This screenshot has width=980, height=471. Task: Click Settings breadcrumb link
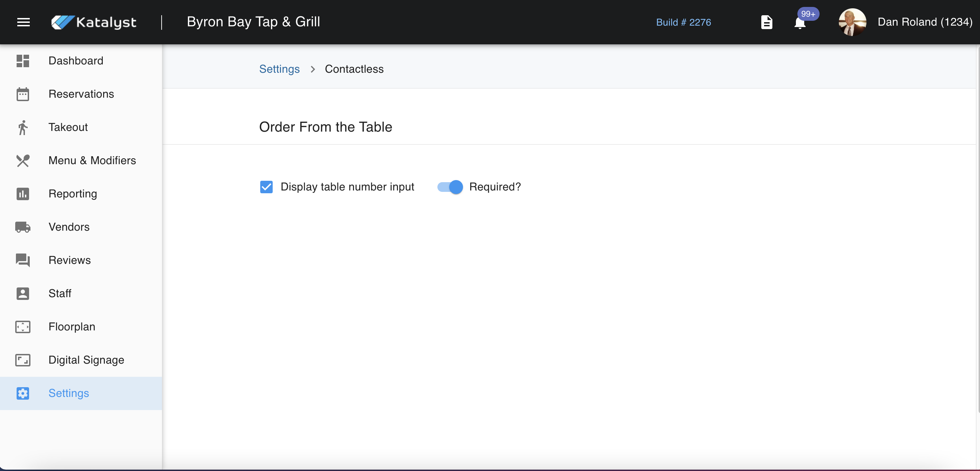tap(279, 69)
